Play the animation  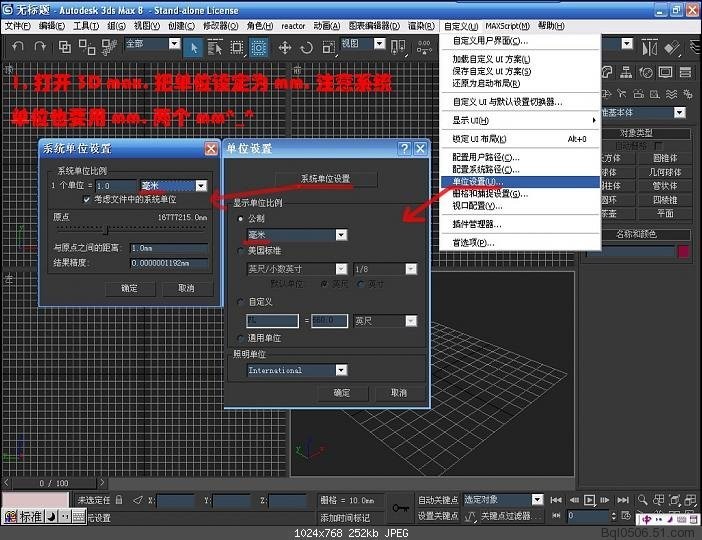pos(590,500)
